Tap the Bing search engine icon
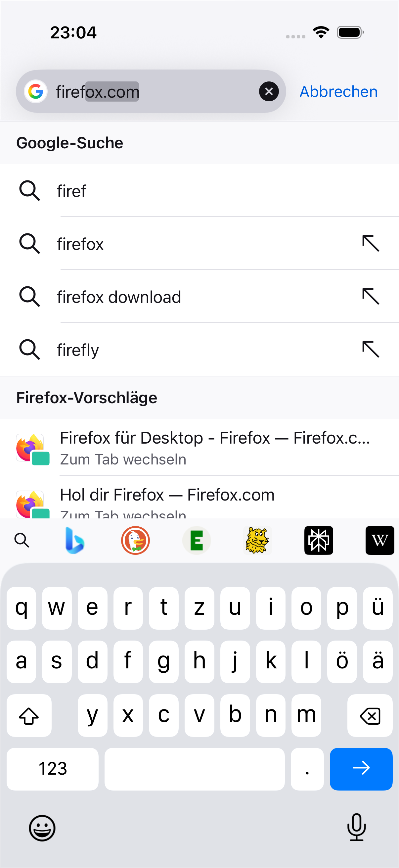The width and height of the screenshot is (399, 868). 74,541
